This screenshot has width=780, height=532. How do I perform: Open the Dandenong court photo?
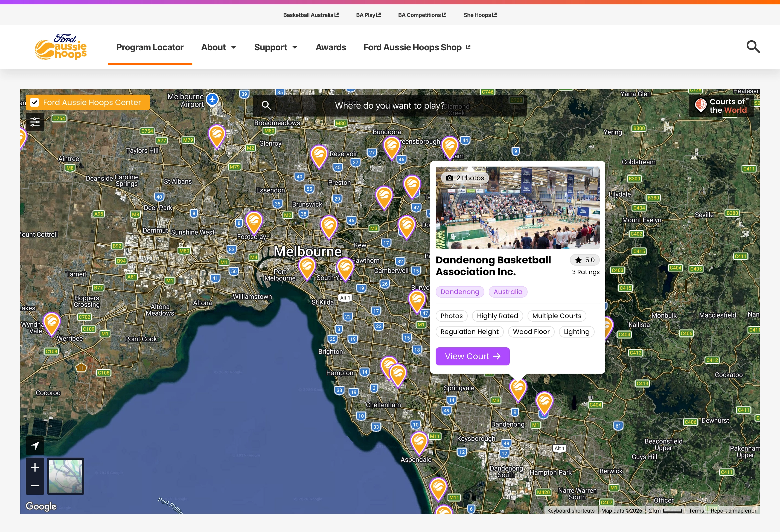point(517,207)
